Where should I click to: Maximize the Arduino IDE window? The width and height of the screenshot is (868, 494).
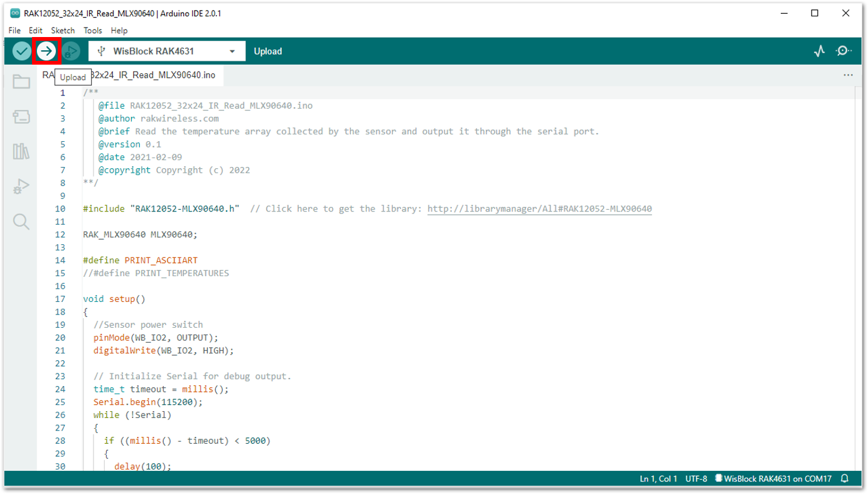[815, 13]
